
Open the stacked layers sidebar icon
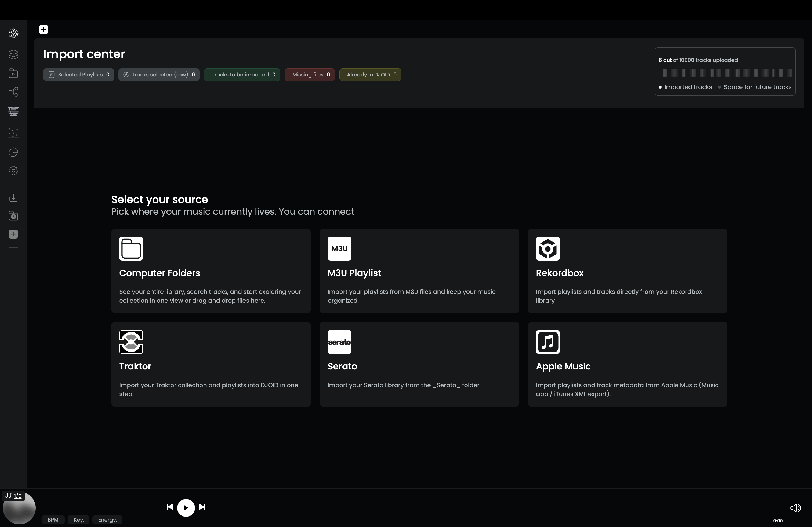tap(13, 54)
